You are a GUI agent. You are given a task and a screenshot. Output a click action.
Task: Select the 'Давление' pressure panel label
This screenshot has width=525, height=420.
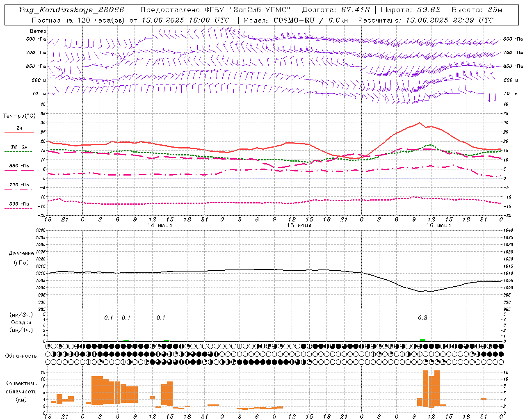coord(21,253)
